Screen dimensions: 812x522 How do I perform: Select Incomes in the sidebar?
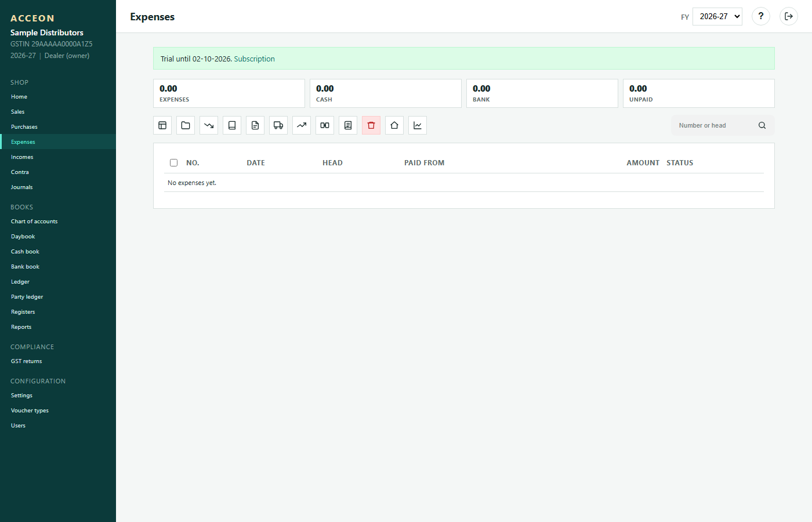(x=58, y=157)
